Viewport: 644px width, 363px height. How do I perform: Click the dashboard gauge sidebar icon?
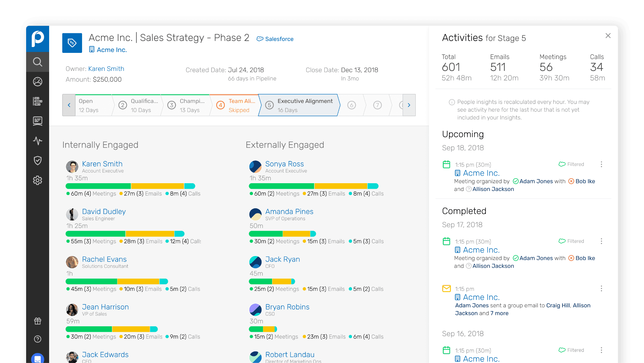coord(38,82)
